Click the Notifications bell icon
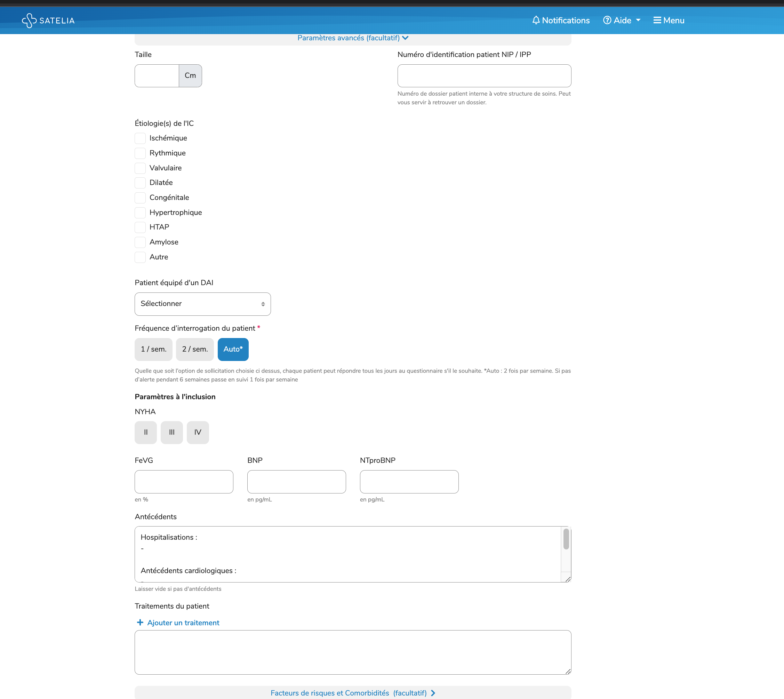Viewport: 784px width, 699px height. 536,20
